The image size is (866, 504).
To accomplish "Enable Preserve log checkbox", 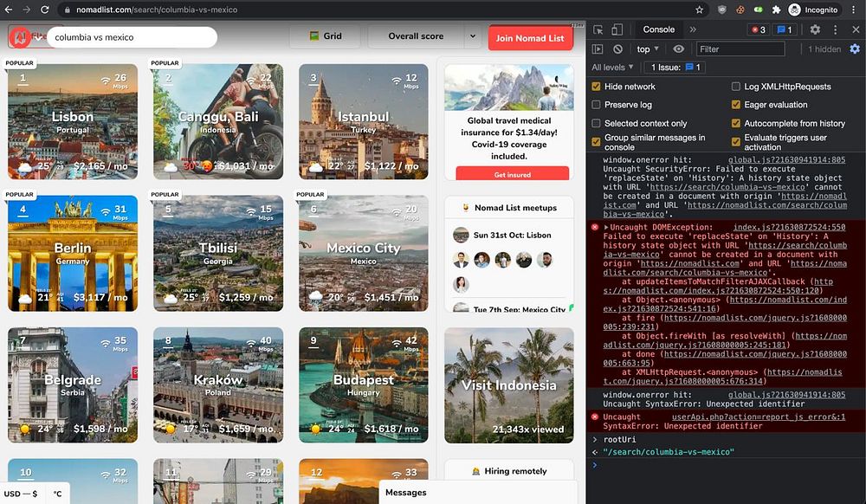I will 596,104.
